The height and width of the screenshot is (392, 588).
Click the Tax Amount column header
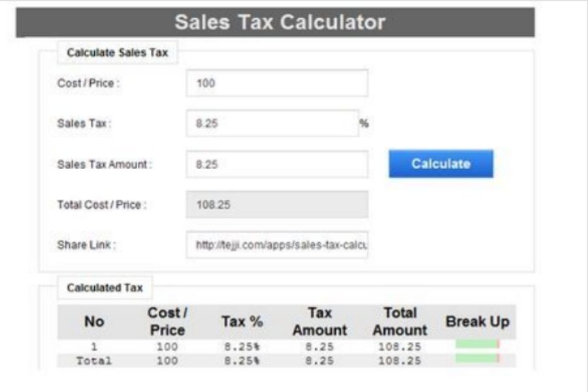tap(319, 321)
